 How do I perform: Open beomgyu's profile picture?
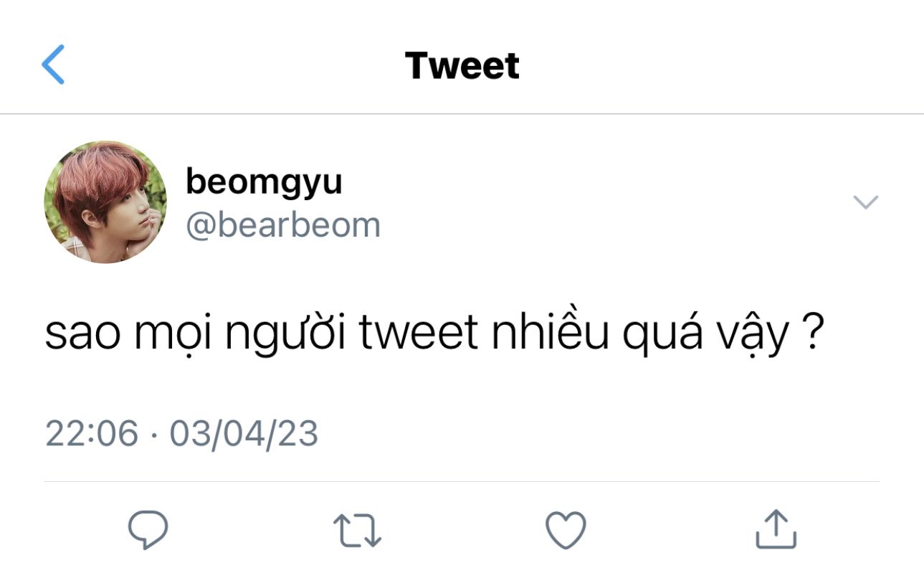105,202
